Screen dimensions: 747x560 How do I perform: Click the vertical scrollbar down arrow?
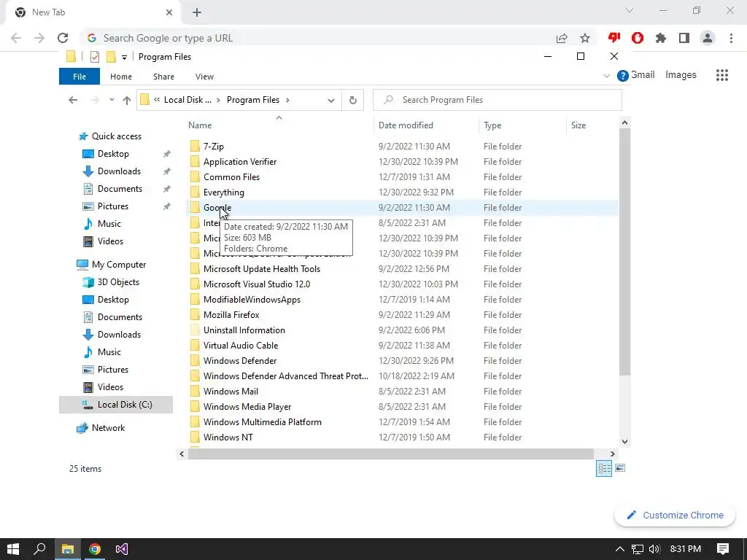[x=624, y=442]
